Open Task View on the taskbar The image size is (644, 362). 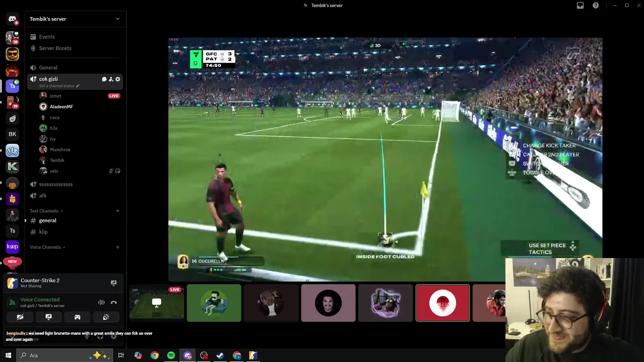click(x=121, y=355)
